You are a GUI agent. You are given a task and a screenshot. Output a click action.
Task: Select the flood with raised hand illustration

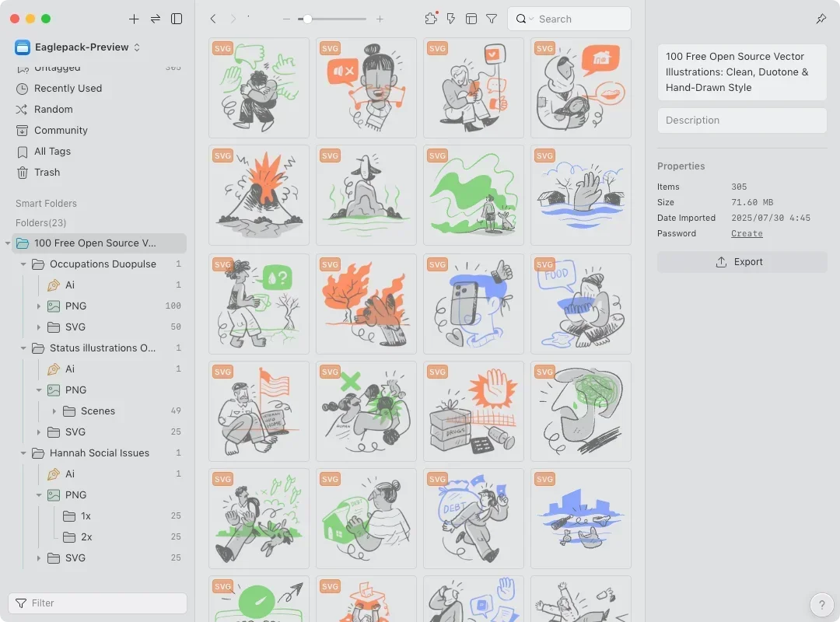click(x=581, y=195)
